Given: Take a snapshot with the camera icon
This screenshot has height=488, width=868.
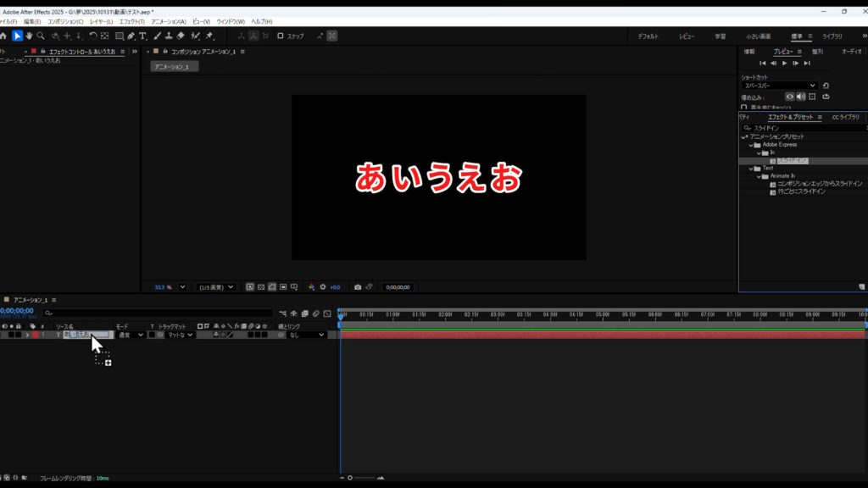Looking at the screenshot, I should 358,287.
